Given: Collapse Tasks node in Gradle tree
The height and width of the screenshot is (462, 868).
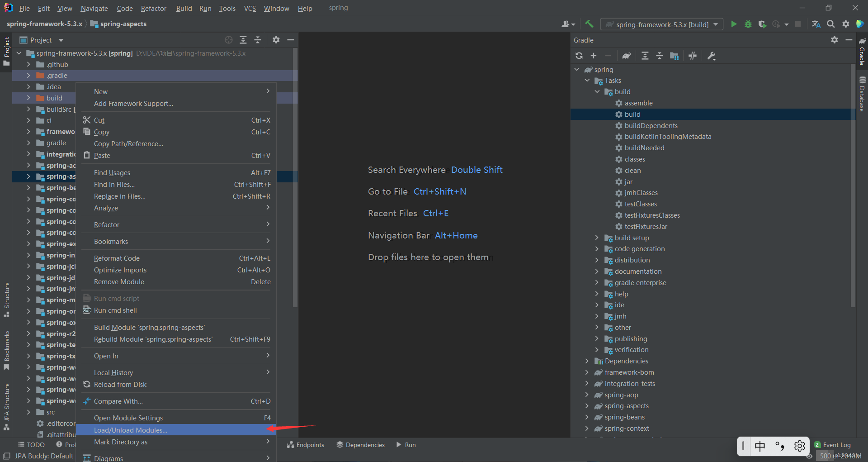Looking at the screenshot, I should click(x=587, y=81).
